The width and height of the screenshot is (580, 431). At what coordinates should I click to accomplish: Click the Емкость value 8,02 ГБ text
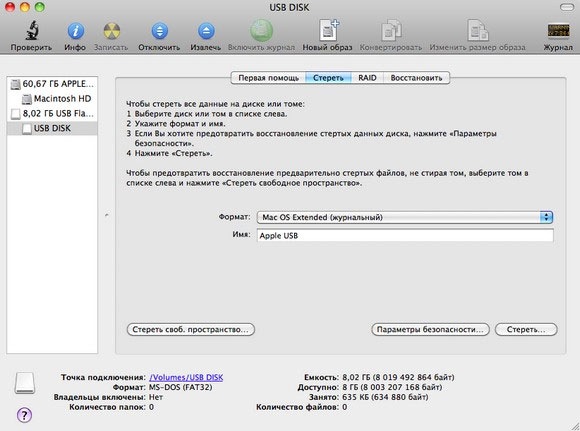pos(398,377)
